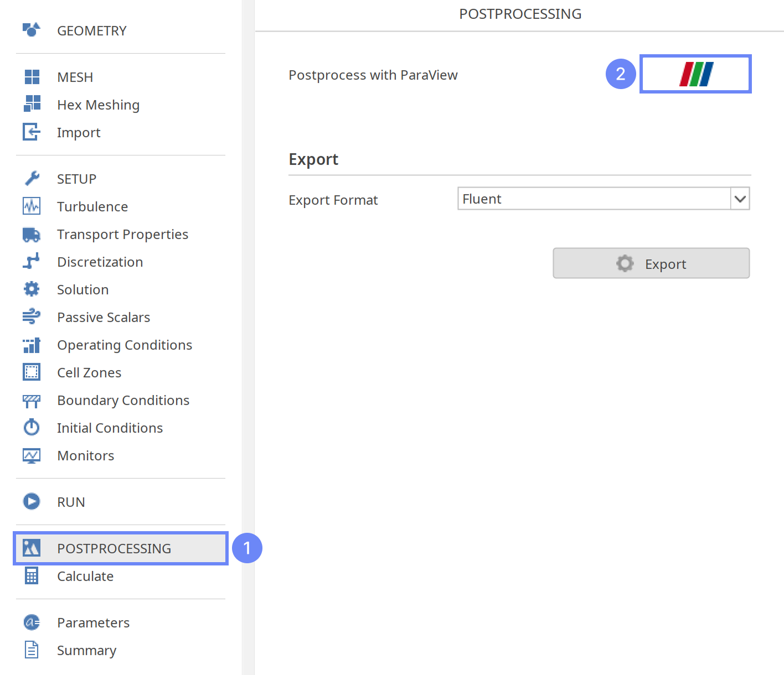
Task: Expand the Export Format dropdown arrow
Action: click(x=740, y=199)
